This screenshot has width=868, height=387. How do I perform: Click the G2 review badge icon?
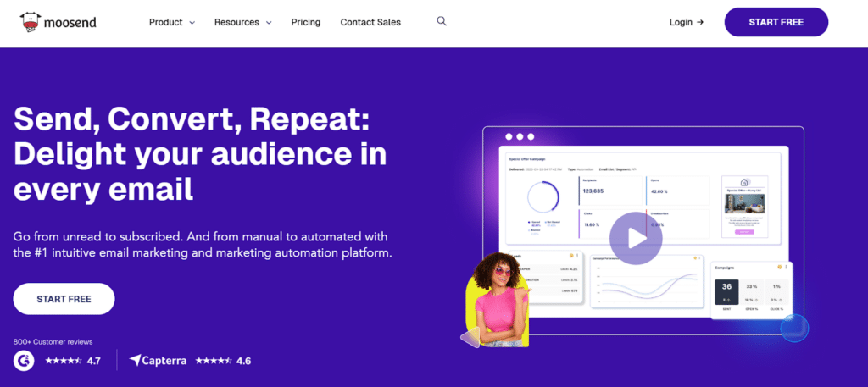[x=24, y=360]
